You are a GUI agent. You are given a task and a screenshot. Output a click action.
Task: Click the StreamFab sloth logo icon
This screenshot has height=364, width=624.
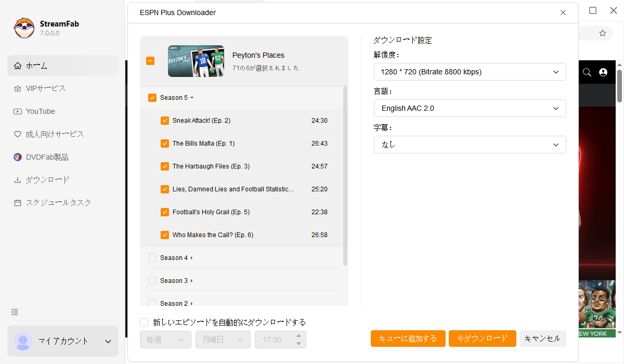[x=24, y=28]
